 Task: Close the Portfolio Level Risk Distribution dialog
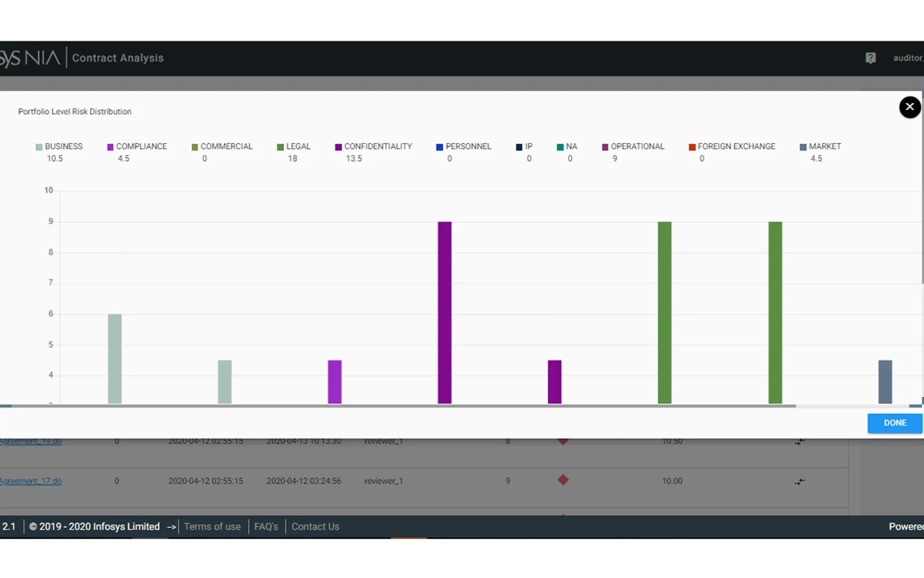(910, 107)
